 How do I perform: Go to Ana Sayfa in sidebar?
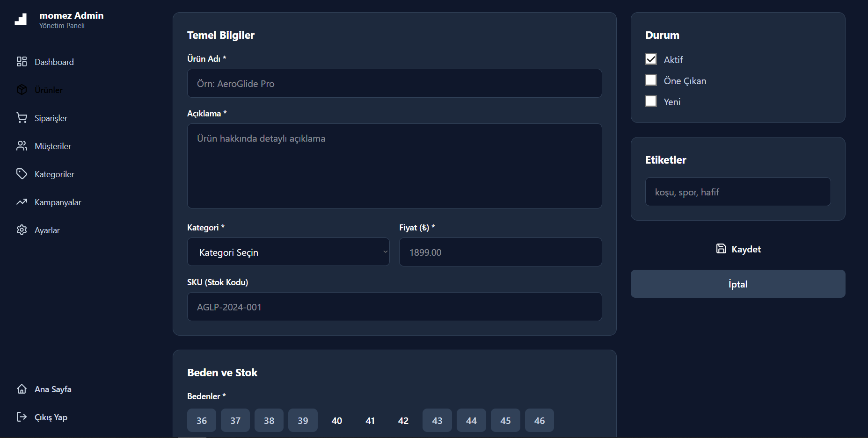point(53,389)
